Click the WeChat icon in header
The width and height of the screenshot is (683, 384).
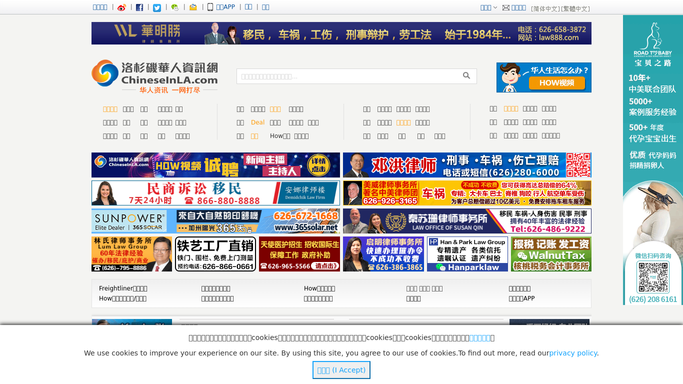tap(175, 7)
